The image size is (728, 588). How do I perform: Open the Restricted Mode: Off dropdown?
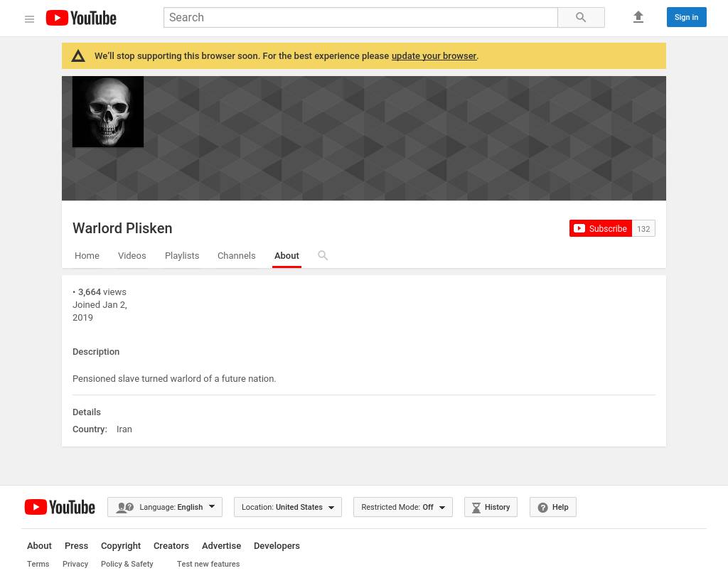tap(402, 507)
